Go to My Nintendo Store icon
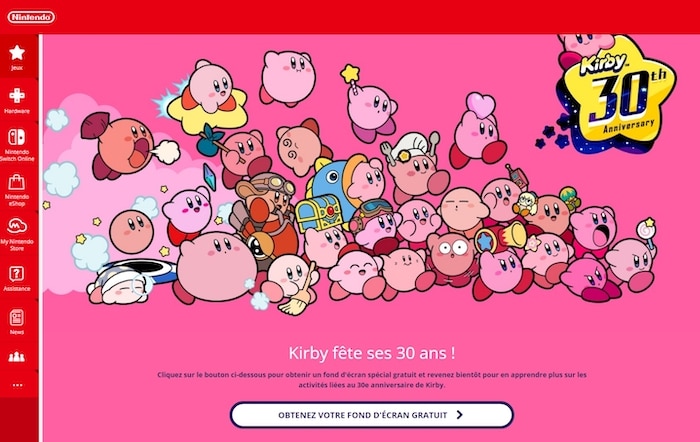 pyautogui.click(x=17, y=226)
